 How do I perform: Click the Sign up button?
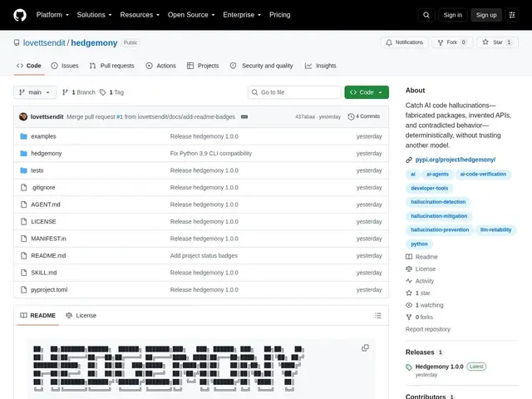click(486, 15)
